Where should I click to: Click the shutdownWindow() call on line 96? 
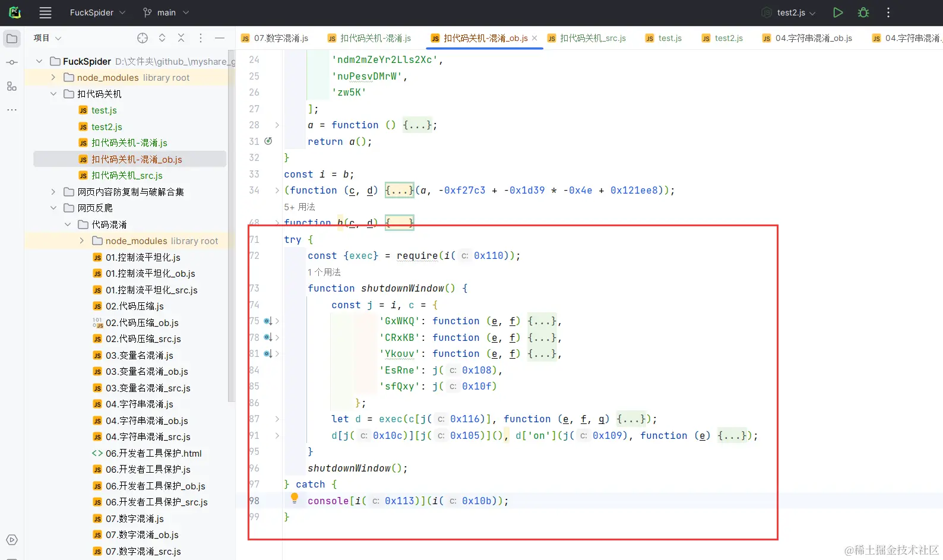tap(357, 469)
